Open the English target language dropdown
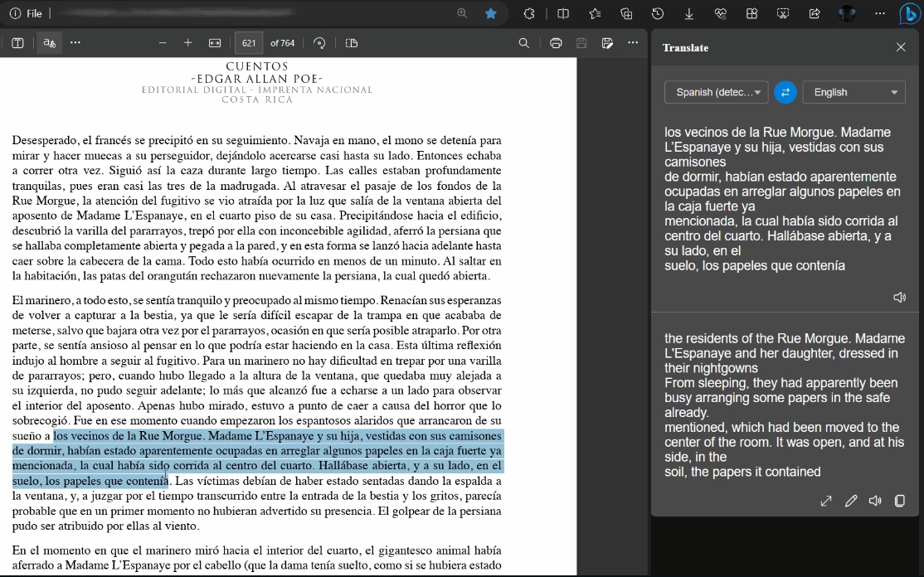This screenshot has height=577, width=924. tap(853, 93)
